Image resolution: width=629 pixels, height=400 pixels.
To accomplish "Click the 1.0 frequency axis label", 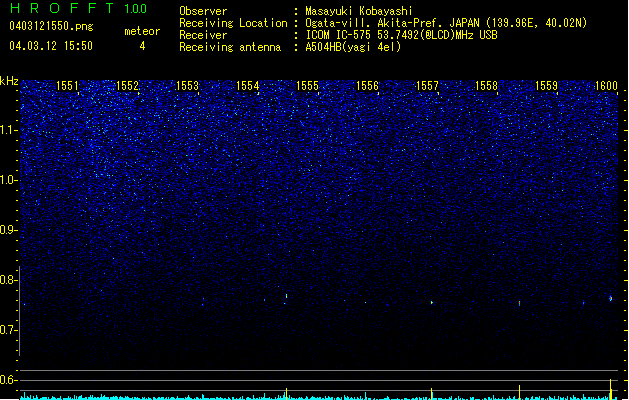I will (x=9, y=180).
